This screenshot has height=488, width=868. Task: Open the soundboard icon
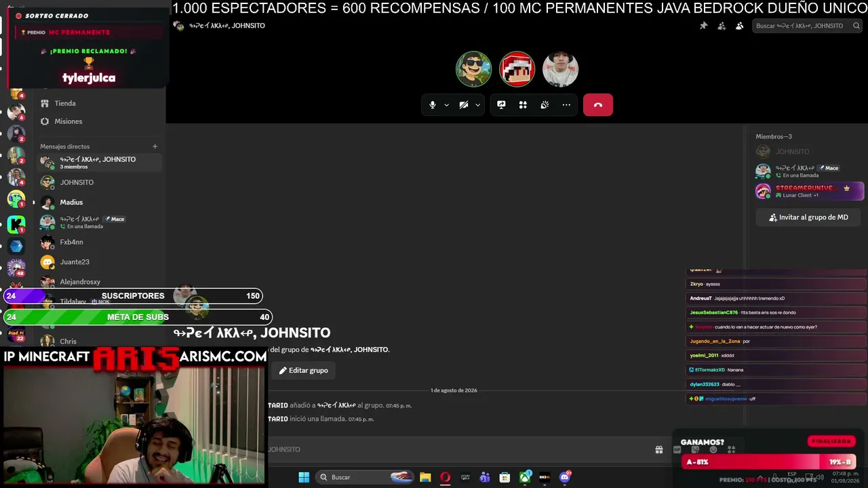[x=545, y=105]
